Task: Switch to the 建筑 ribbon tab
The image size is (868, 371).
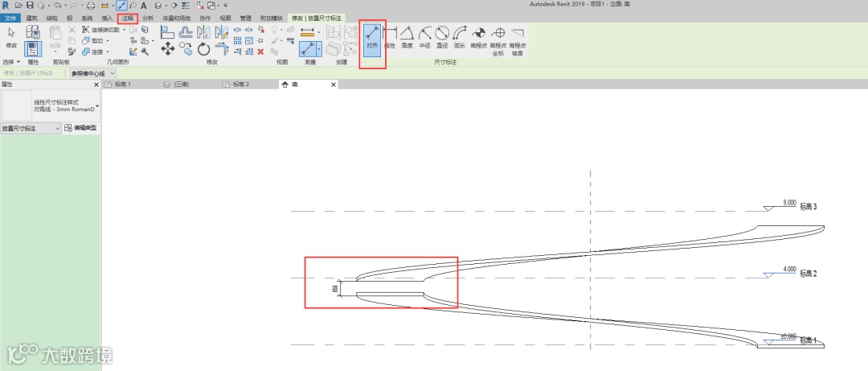Action: click(x=32, y=18)
